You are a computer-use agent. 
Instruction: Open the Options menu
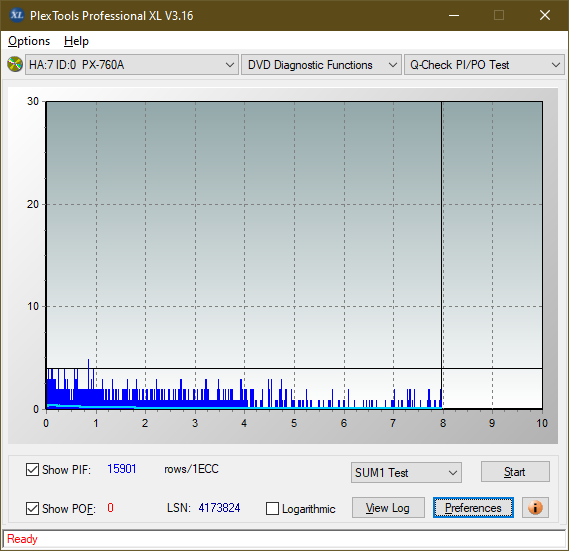[29, 41]
